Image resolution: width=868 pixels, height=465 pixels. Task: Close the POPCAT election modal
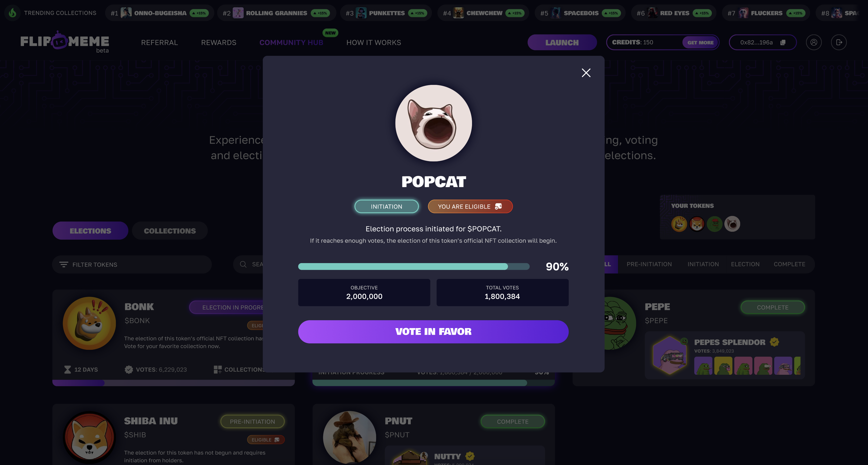586,73
